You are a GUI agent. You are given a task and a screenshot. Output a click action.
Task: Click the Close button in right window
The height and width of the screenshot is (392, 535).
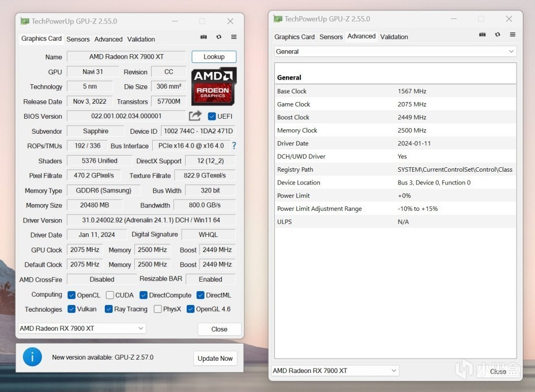pos(498,371)
